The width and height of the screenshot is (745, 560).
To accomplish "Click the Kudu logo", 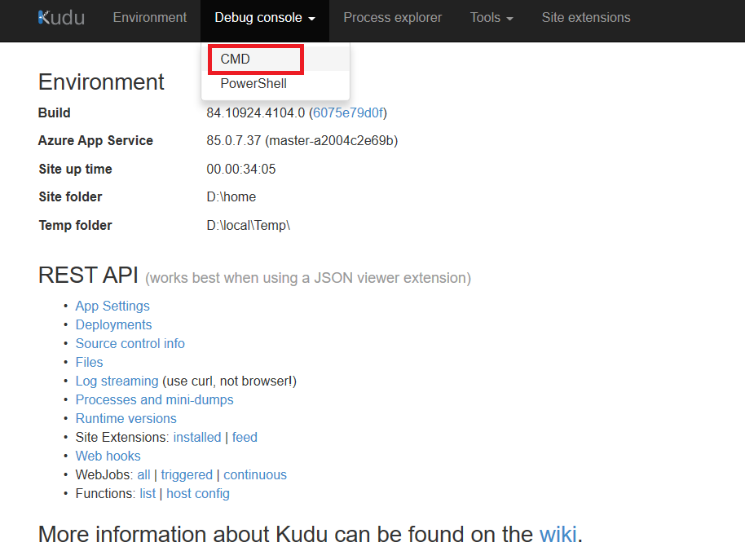I will tap(61, 18).
